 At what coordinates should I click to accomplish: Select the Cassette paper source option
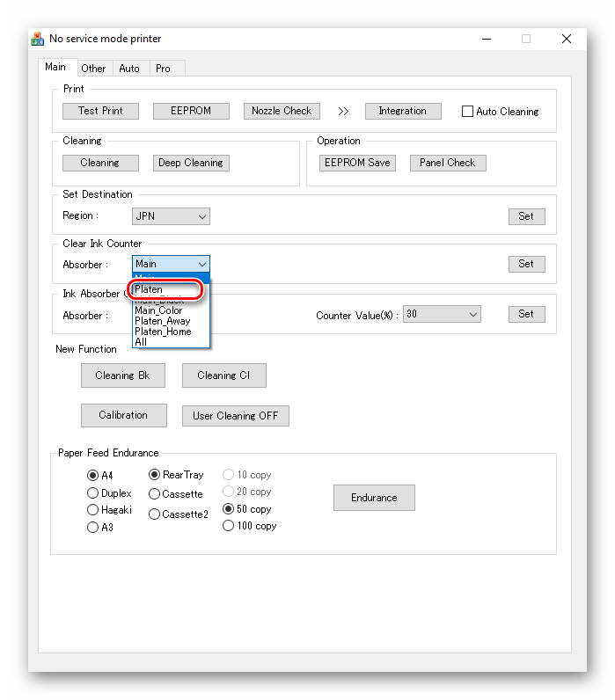(155, 494)
